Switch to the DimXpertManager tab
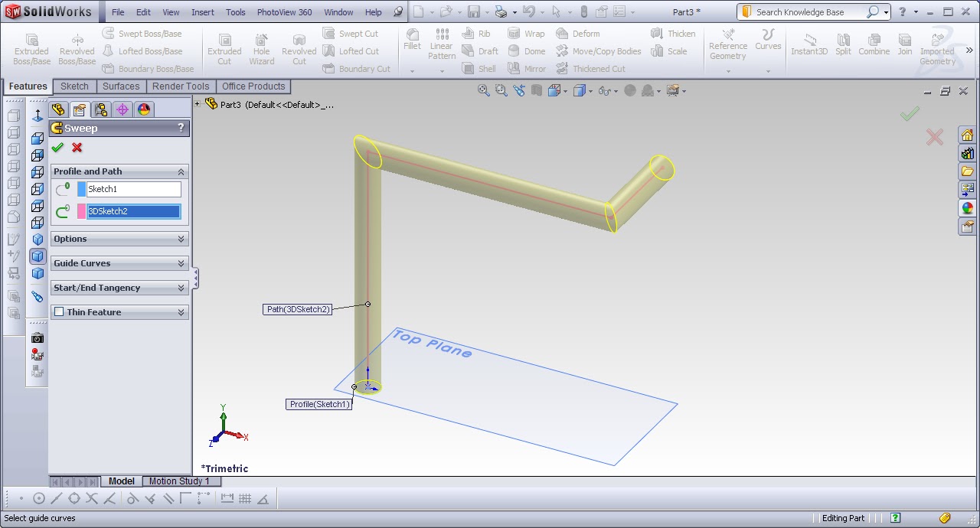This screenshot has height=528, width=980. [x=122, y=109]
